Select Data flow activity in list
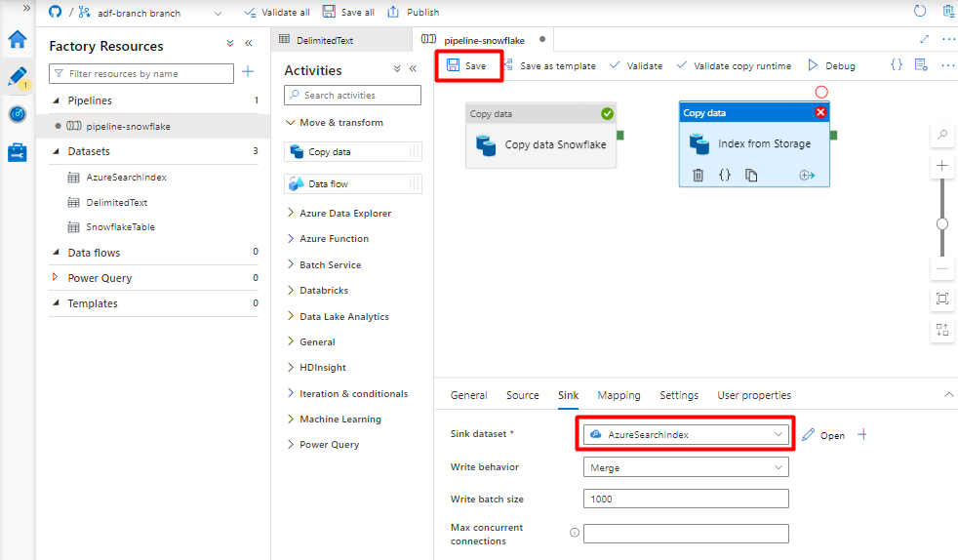Image resolution: width=958 pixels, height=560 pixels. [353, 183]
